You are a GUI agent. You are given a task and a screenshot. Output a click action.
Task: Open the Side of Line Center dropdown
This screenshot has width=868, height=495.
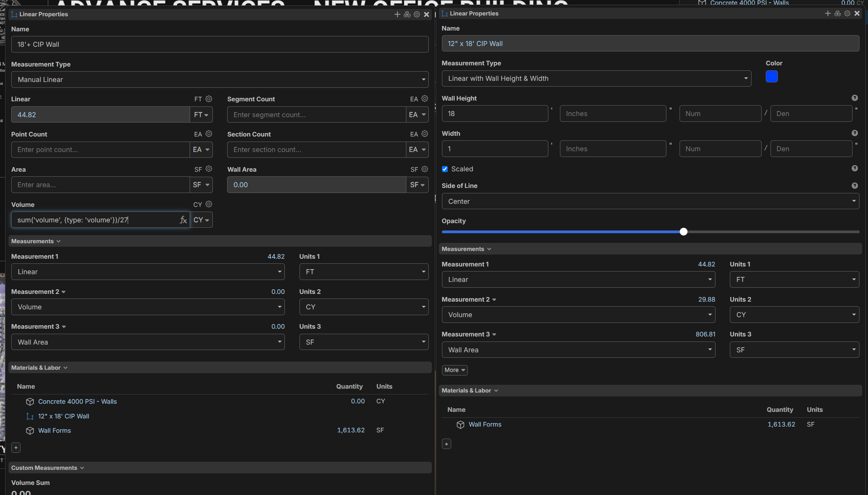click(x=651, y=201)
